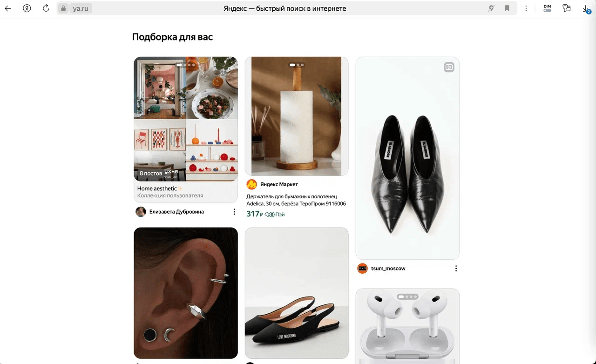Viewport: 596px width, 364px height.
Task: Click the Yandex Market logo avatar
Action: (x=251, y=184)
